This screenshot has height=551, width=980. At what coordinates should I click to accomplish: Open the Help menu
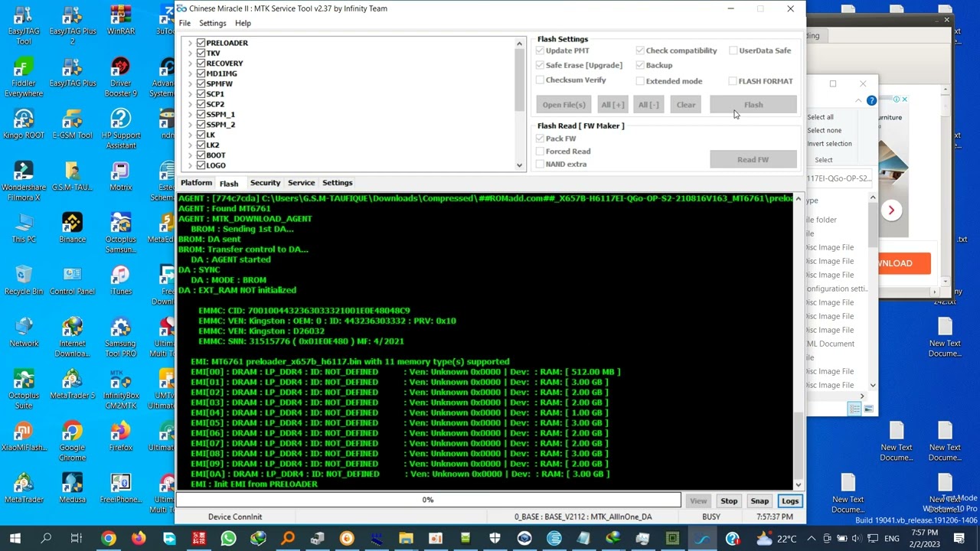(243, 23)
